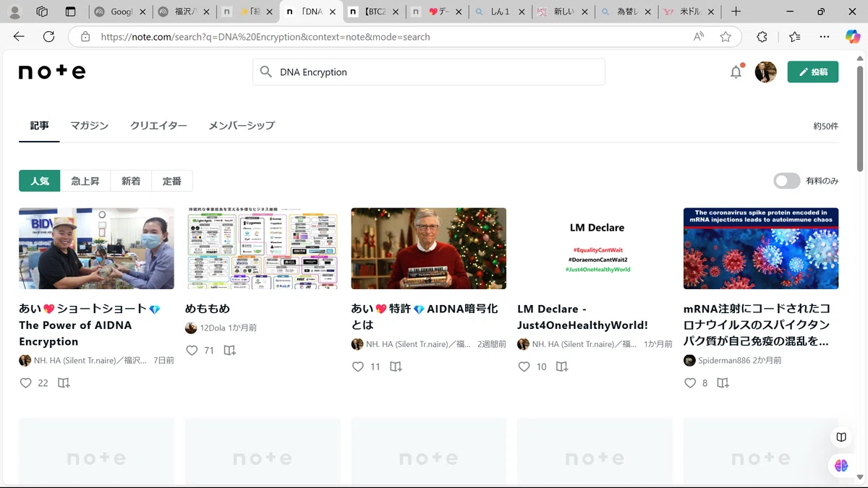868x488 pixels.
Task: View site information lock icon
Action: (85, 37)
